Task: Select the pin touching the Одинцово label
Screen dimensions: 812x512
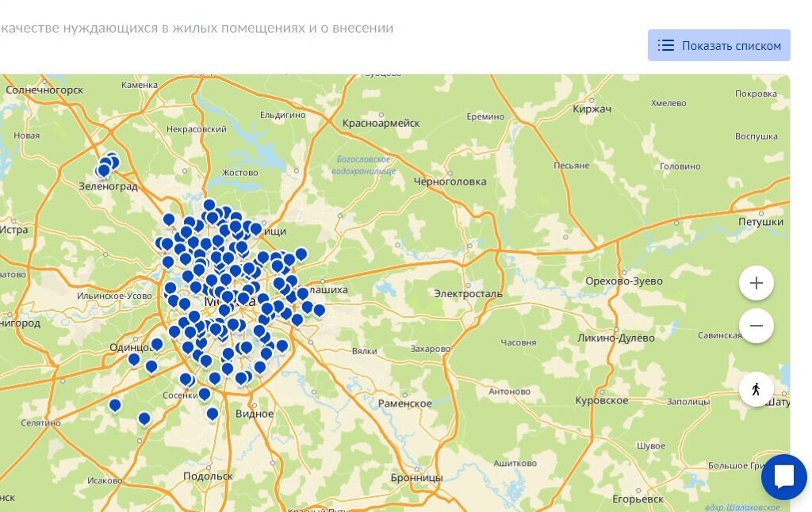Action: [x=157, y=344]
